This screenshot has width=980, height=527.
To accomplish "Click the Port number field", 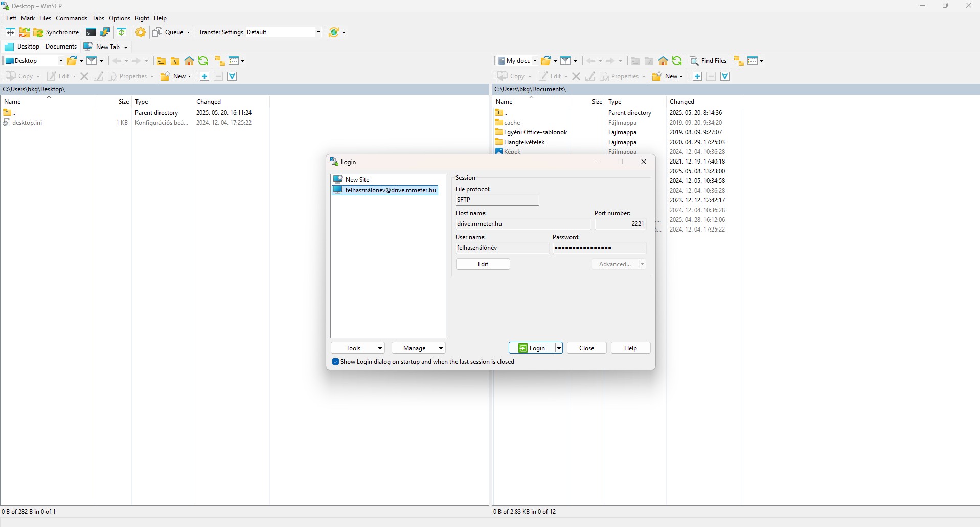I will point(620,224).
